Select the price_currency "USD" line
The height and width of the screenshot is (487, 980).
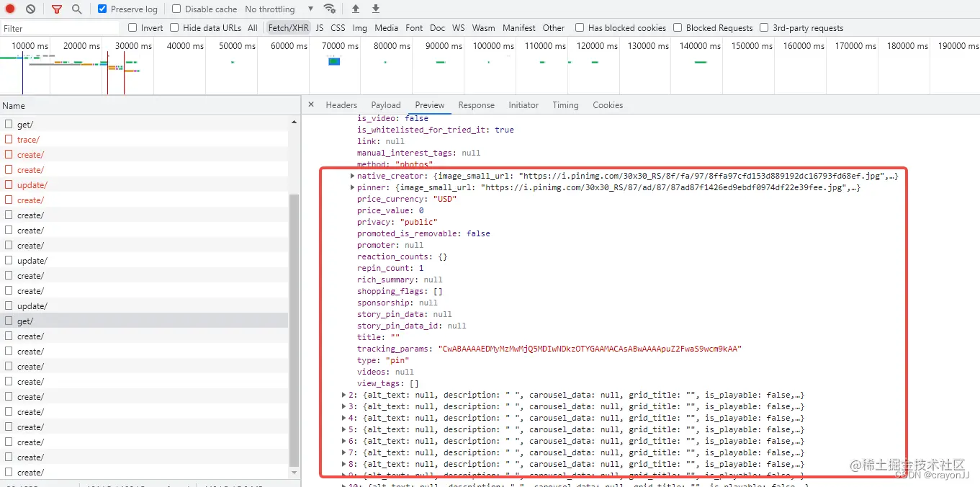[407, 199]
